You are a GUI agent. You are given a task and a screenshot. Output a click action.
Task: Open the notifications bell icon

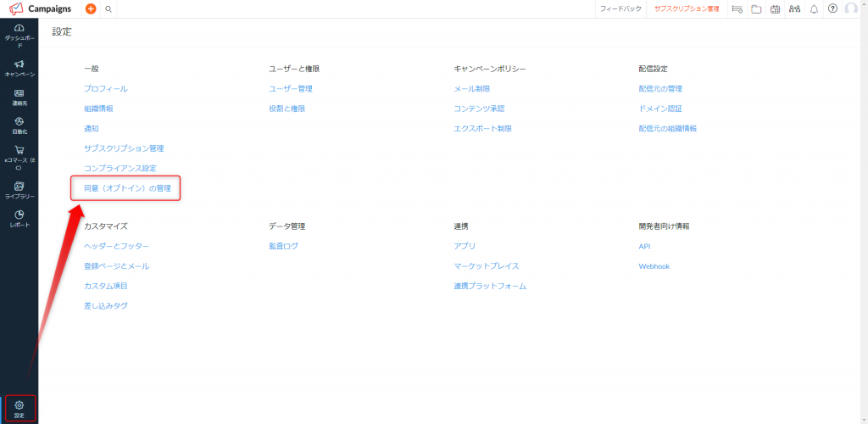click(814, 8)
